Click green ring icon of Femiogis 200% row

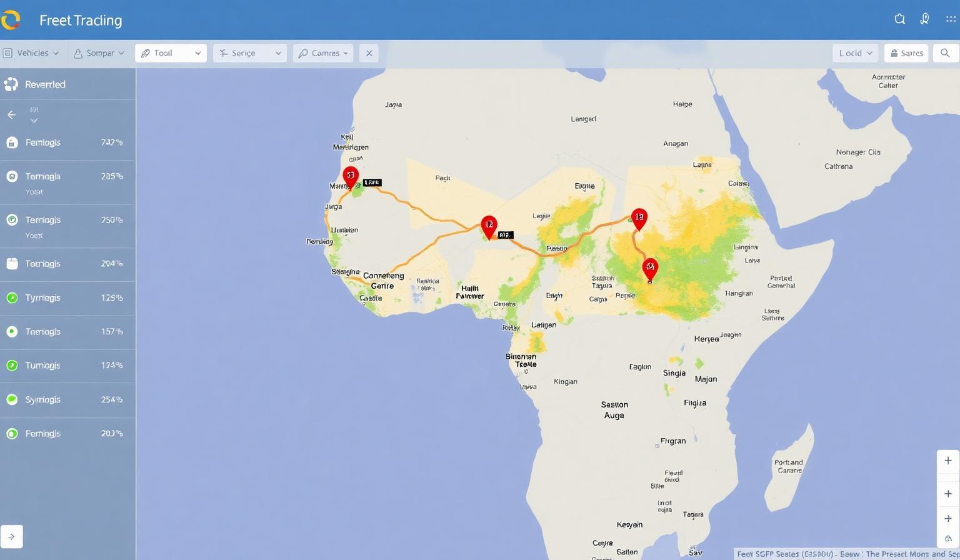tap(12, 433)
